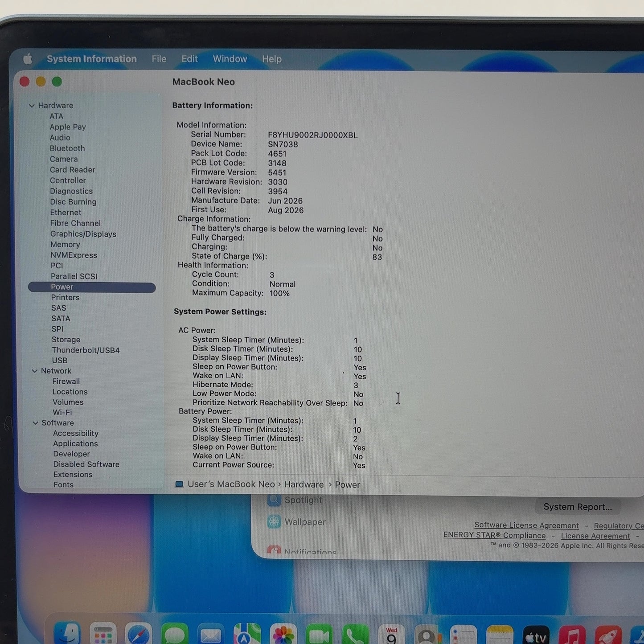Image resolution: width=644 pixels, height=644 pixels.
Task: Show Bluetooth hardware information
Action: (67, 148)
